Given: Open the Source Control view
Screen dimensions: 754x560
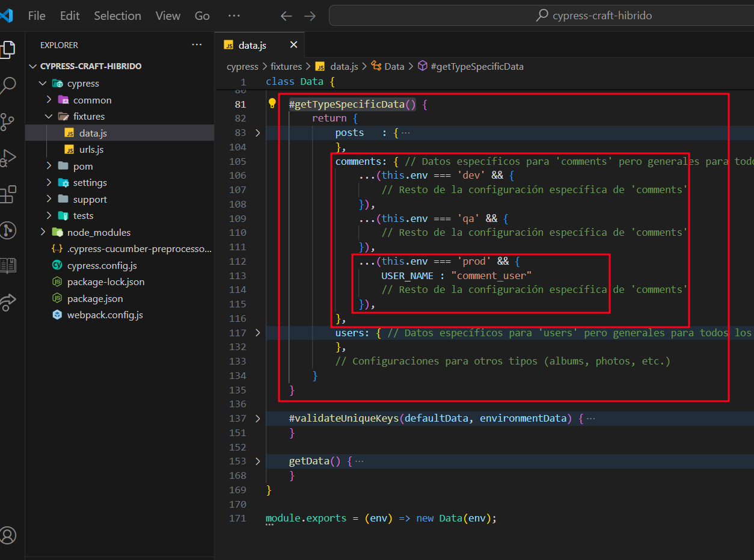Looking at the screenshot, I should click(7, 122).
